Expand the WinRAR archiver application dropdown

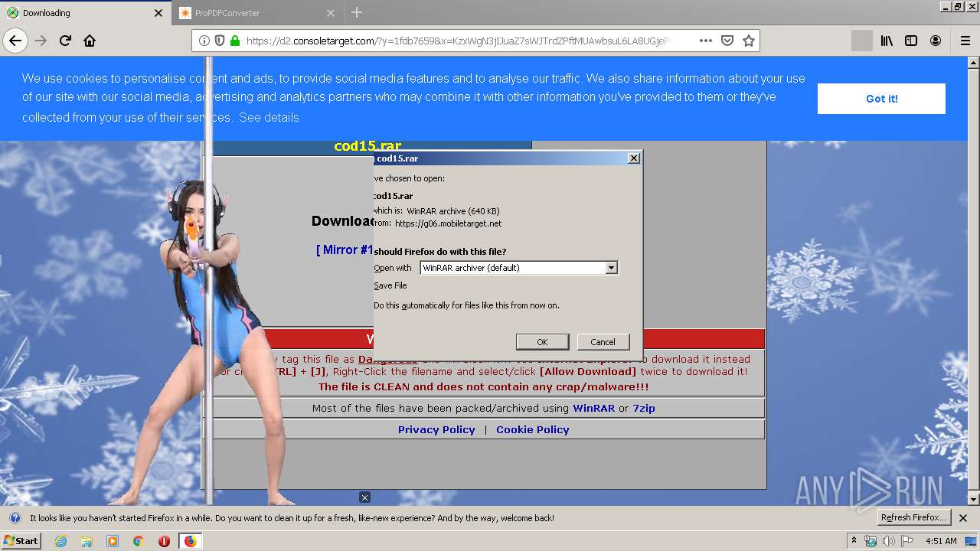[x=611, y=268]
